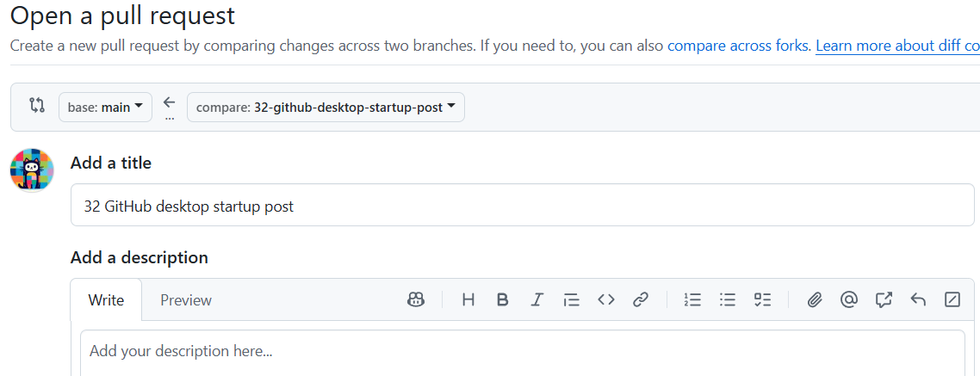Click into the description text area
This screenshot has width=980, height=376.
(523, 354)
